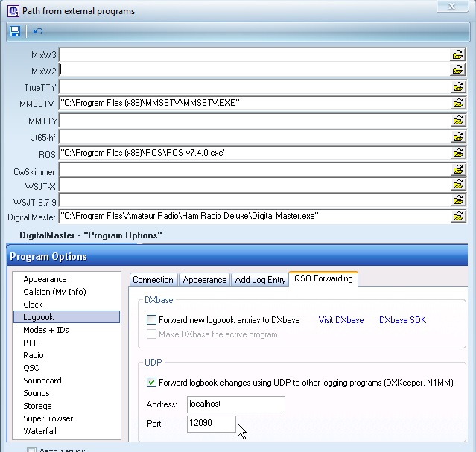Open folder browser for MMSSTV path
The height and width of the screenshot is (452, 476).
point(457,104)
